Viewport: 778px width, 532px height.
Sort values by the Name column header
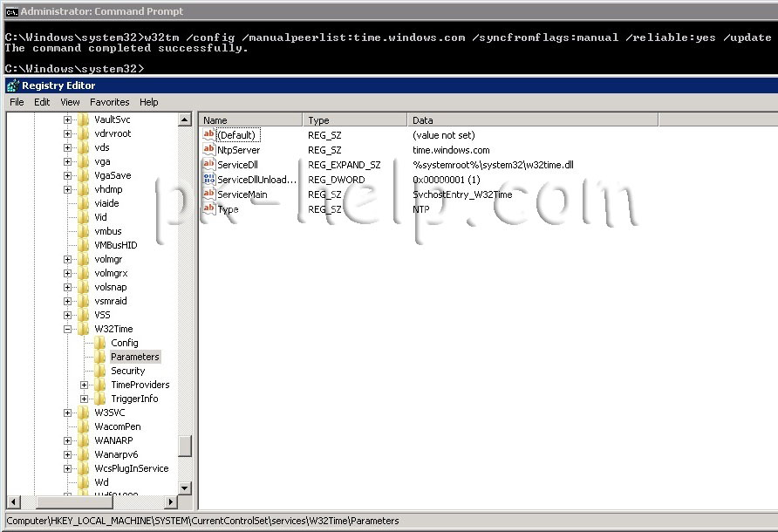point(250,120)
